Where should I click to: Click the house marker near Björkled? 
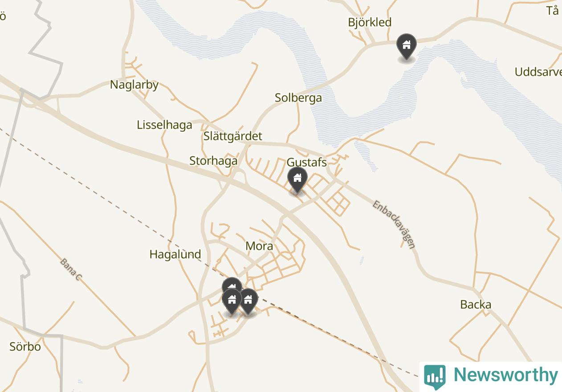pyautogui.click(x=406, y=46)
